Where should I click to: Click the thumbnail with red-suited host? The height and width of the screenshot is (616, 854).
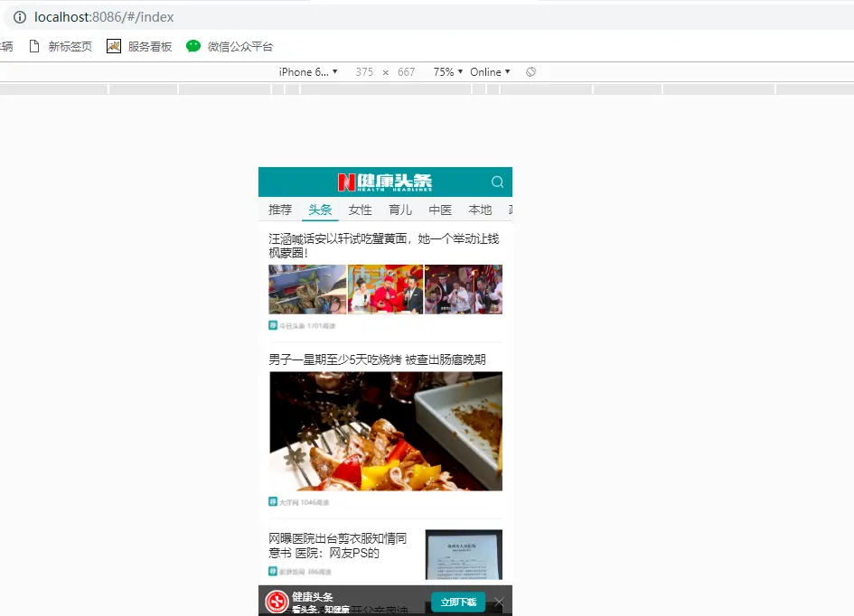click(385, 290)
